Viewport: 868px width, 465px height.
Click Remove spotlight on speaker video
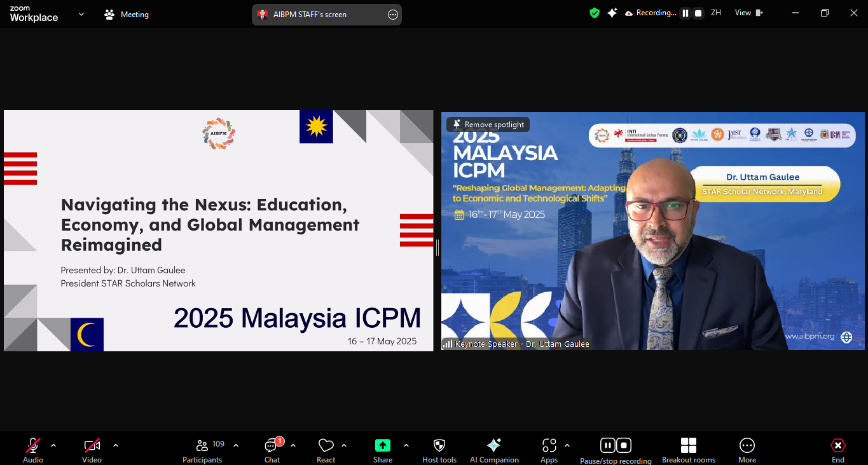(x=488, y=125)
